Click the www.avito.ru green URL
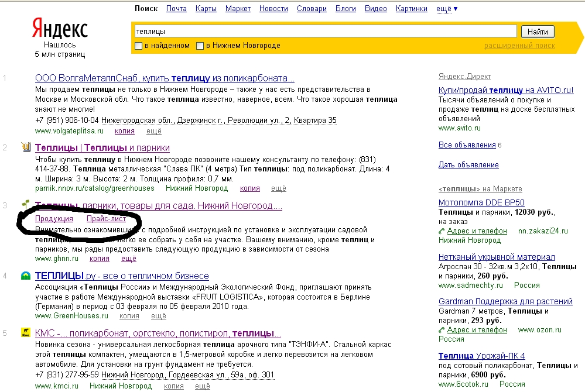 [460, 128]
